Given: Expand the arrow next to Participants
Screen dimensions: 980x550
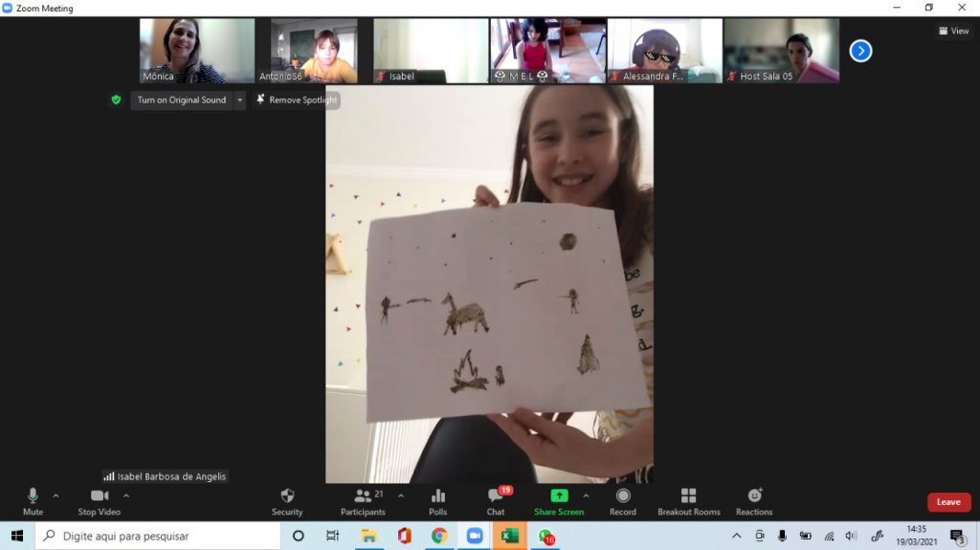Looking at the screenshot, I should coord(401,495).
